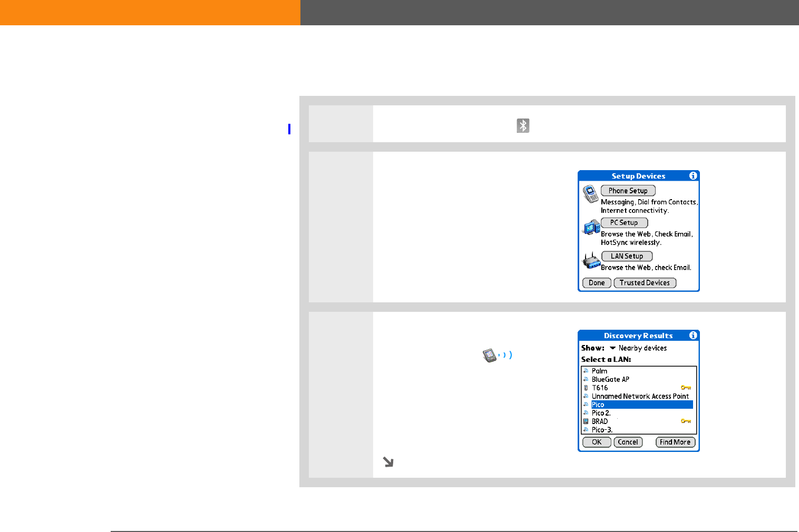Click the continue arrow icon below step three

tap(388, 462)
